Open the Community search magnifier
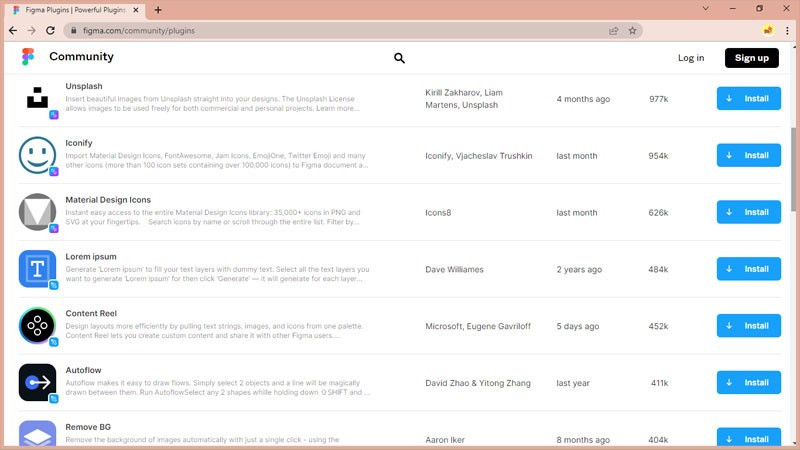Screen dimensions: 800x450 (x=399, y=58)
